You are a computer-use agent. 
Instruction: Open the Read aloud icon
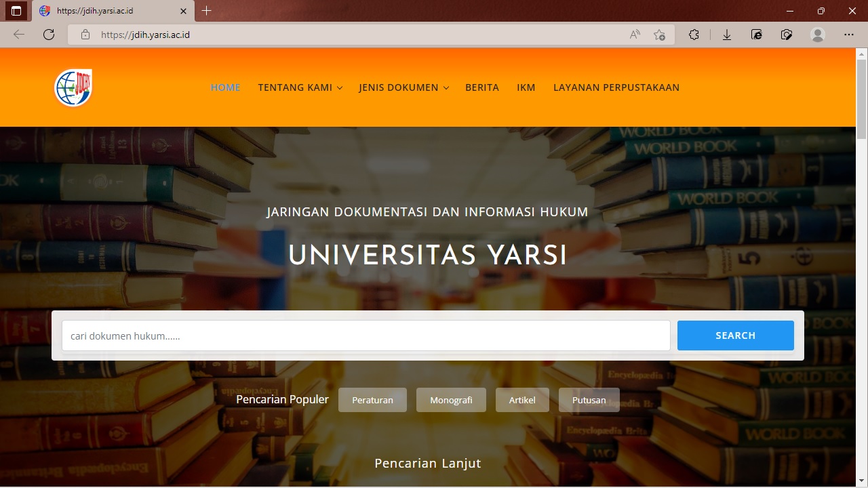tap(635, 35)
